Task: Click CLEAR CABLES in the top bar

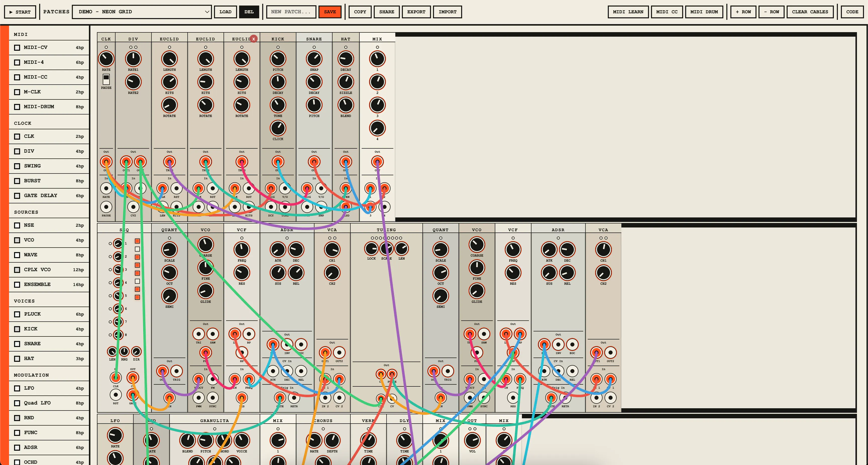Action: click(x=810, y=12)
